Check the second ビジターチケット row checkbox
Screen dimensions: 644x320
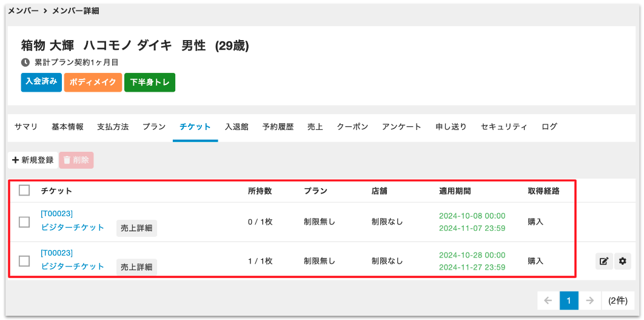click(24, 261)
